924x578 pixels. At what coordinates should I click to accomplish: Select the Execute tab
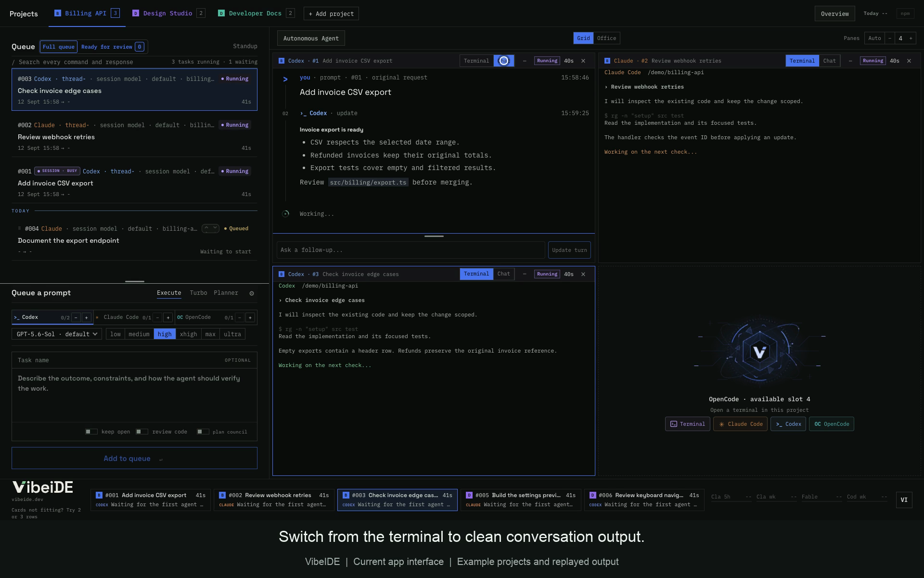[x=169, y=293]
